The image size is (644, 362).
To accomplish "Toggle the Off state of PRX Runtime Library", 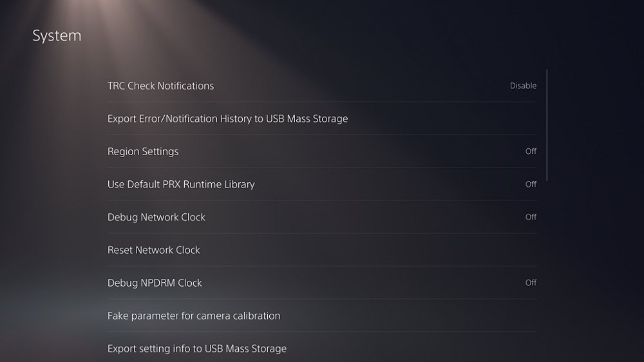I will [531, 184].
